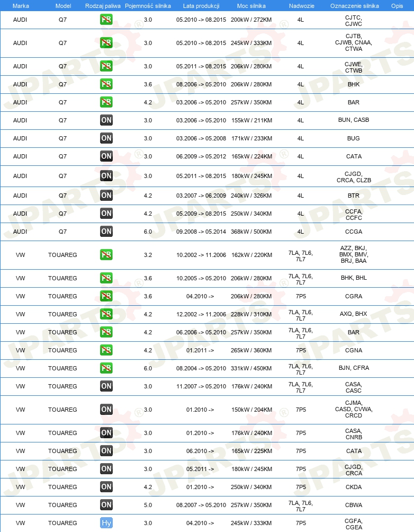The image size is (414, 532).
Task: Click the ON diesel icon in the CCGA 6.0 row
Action: 106,232
